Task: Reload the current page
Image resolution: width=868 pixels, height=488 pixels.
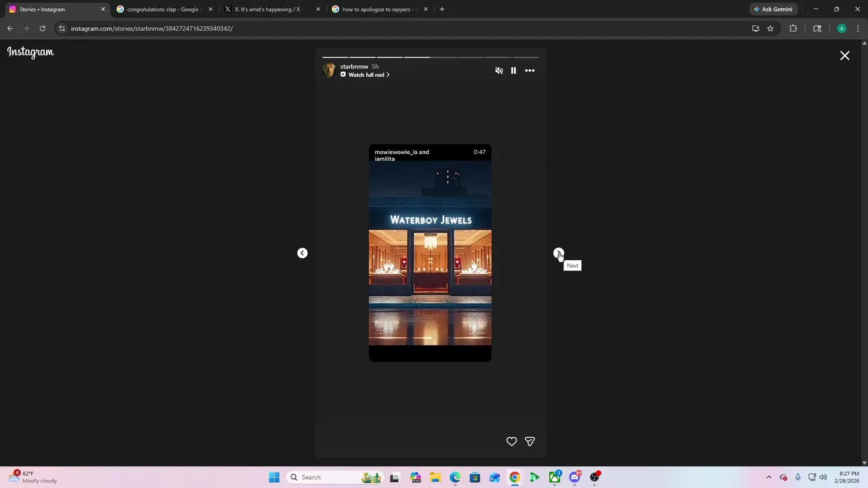Action: pos(42,28)
